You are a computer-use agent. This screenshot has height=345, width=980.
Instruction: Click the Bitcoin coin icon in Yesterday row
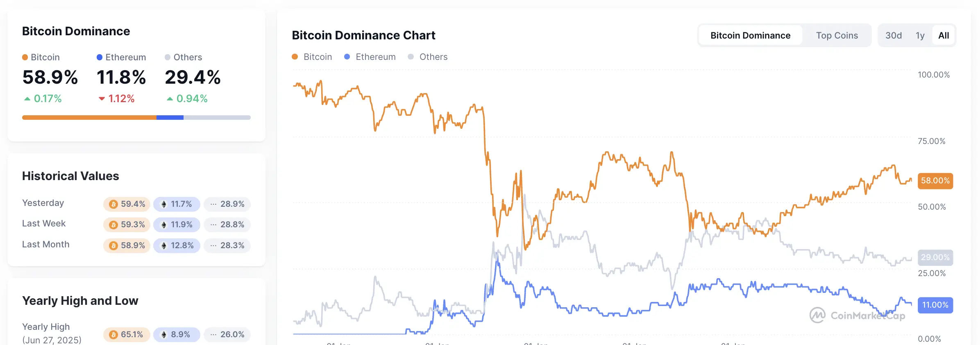click(113, 204)
